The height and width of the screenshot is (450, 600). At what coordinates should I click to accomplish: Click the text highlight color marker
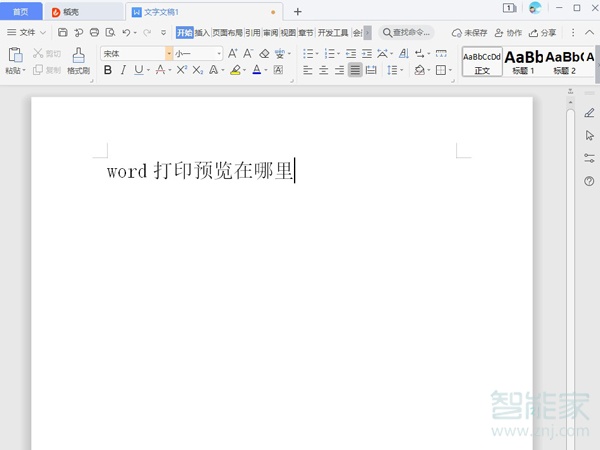(x=235, y=71)
